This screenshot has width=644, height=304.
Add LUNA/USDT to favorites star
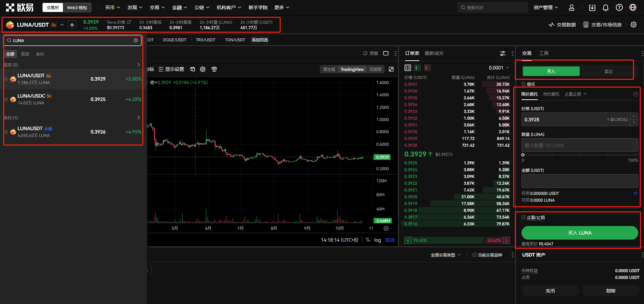click(72, 25)
